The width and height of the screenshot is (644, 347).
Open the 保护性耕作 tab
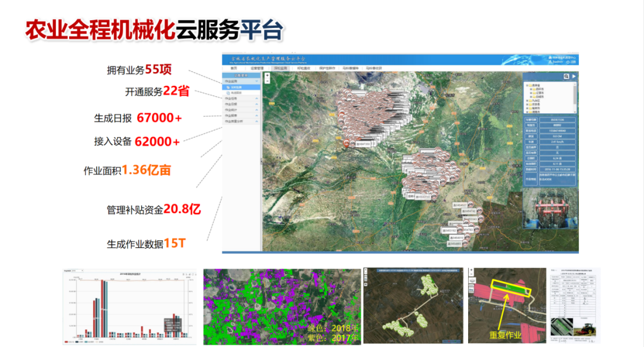pos(327,68)
